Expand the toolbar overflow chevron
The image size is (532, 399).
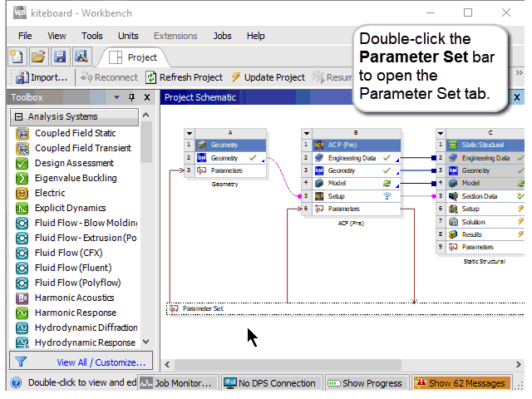[519, 72]
